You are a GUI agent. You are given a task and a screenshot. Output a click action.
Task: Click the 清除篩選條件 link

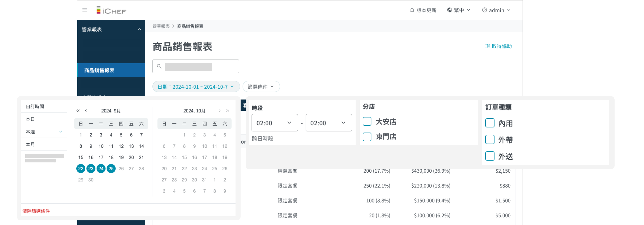[x=36, y=211]
